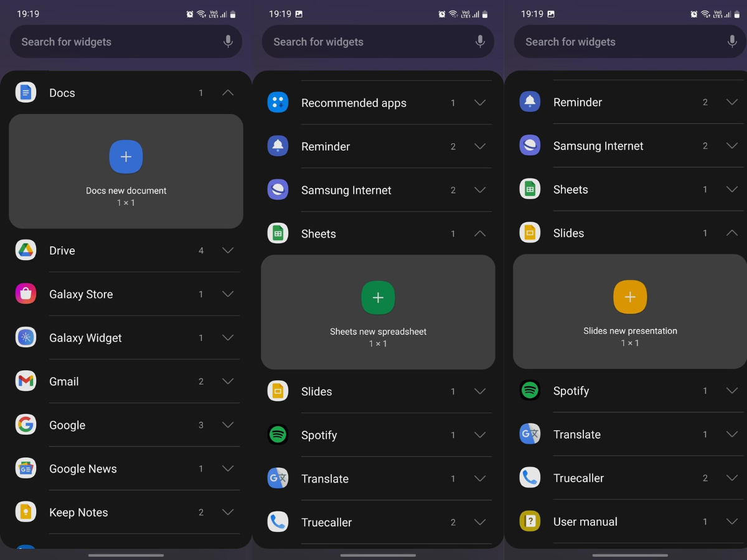Tap the Google Drive icon
This screenshot has height=560, width=747.
26,250
